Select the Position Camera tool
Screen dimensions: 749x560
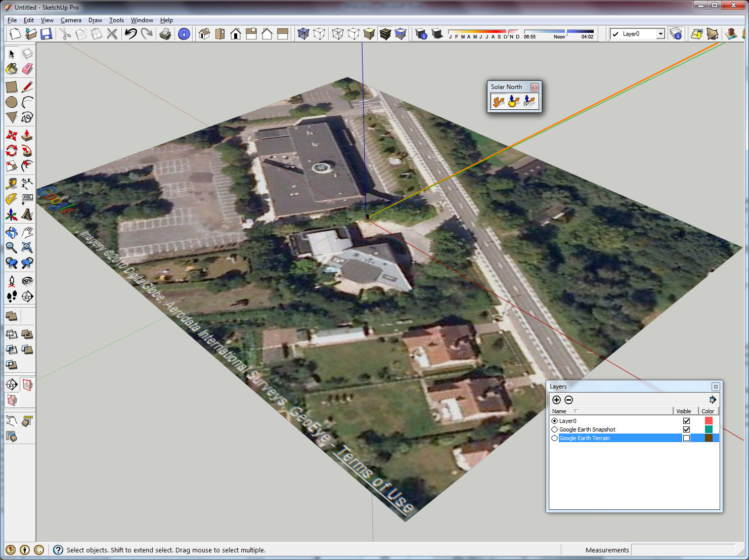[12, 281]
